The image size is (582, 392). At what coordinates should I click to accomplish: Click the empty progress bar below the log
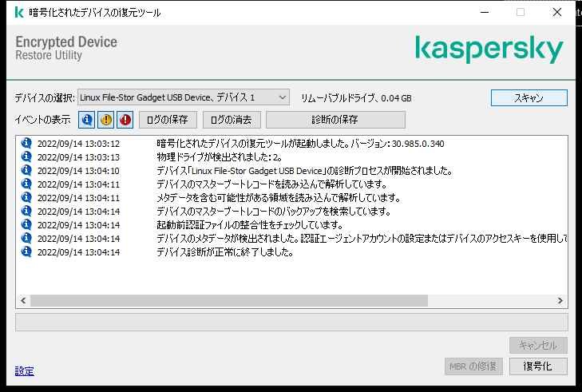291,322
